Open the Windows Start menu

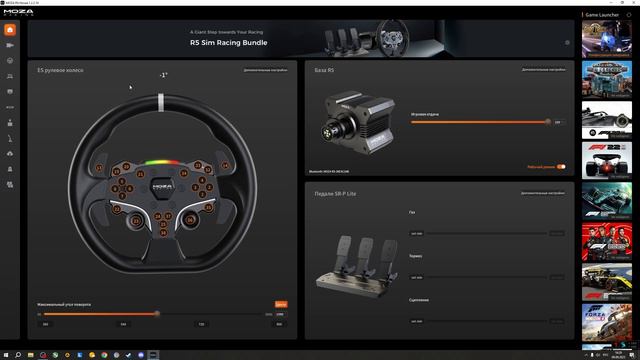(x=6, y=355)
